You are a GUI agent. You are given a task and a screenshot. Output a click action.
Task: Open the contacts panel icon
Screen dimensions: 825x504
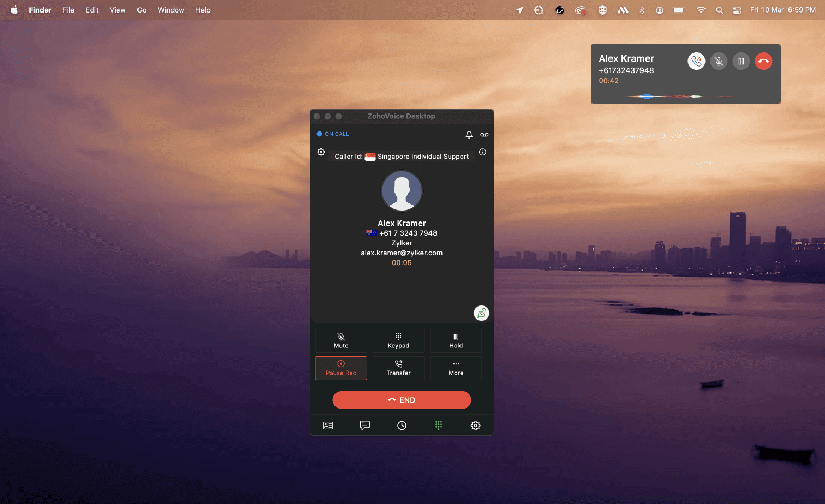click(328, 425)
